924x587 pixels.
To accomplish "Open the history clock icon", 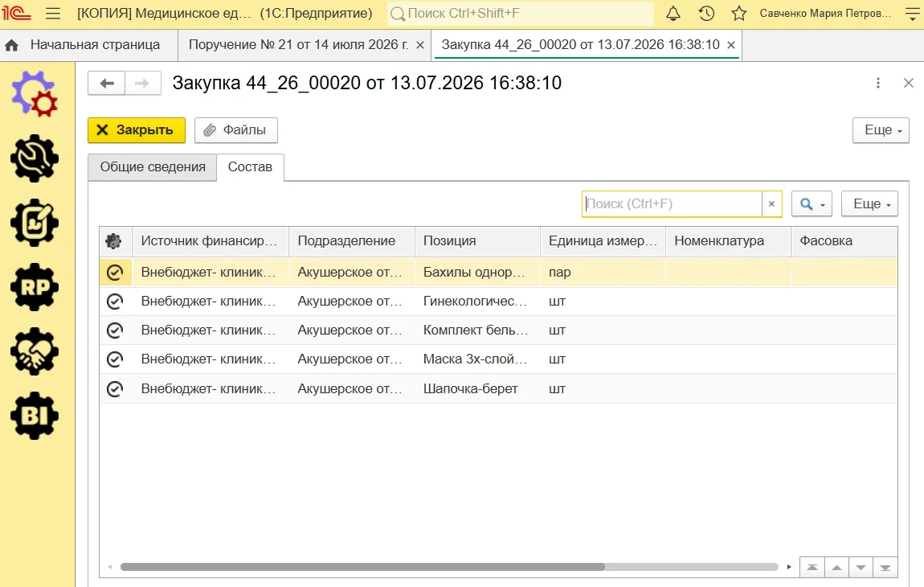I will (706, 14).
